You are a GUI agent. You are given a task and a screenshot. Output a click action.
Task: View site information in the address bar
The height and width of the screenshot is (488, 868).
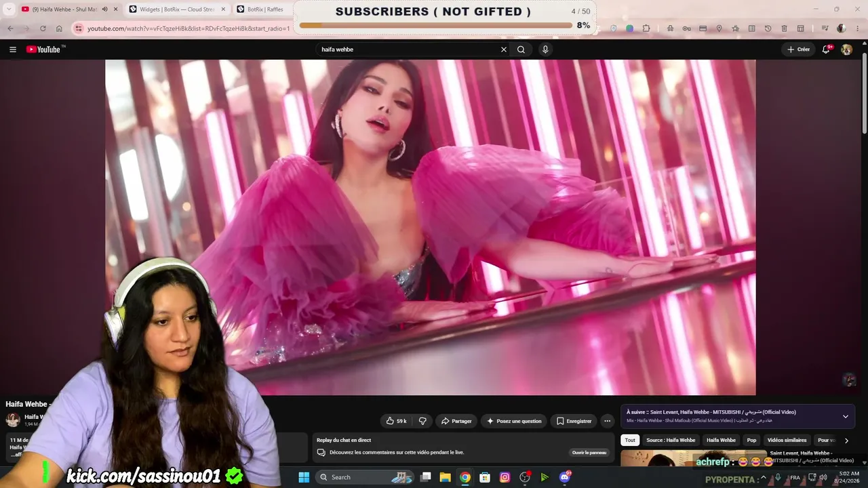pyautogui.click(x=78, y=28)
